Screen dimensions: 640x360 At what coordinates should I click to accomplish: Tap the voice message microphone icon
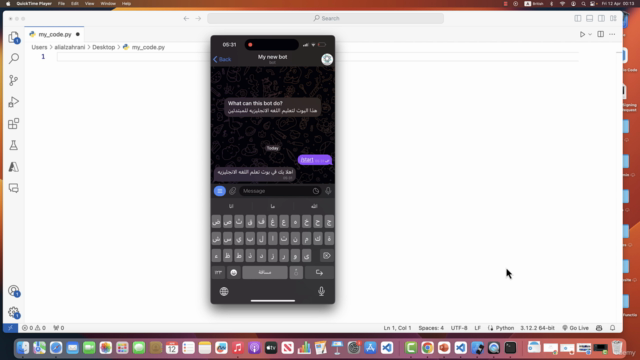(x=328, y=191)
